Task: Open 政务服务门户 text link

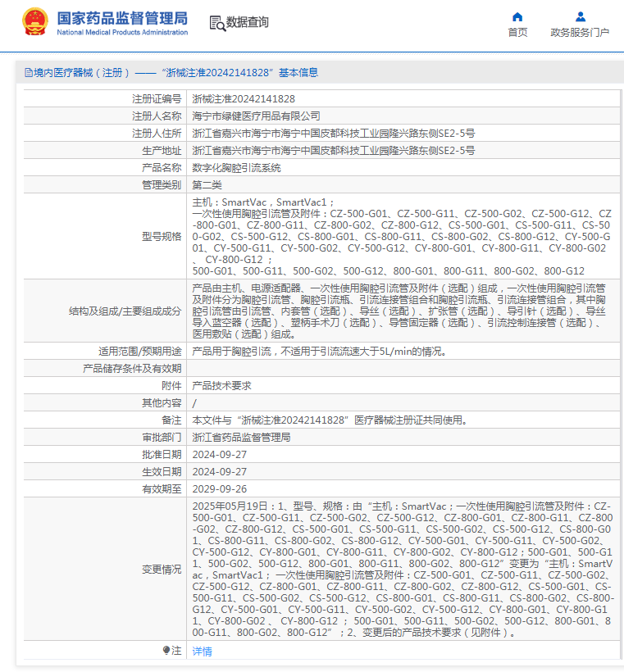Action: point(580,33)
